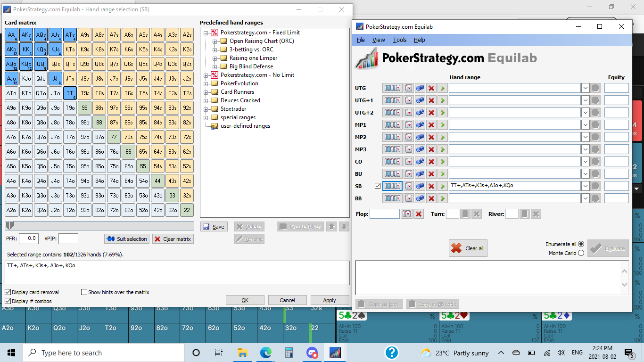Expand the Open Raising Chart (ORC) folder

point(215,41)
